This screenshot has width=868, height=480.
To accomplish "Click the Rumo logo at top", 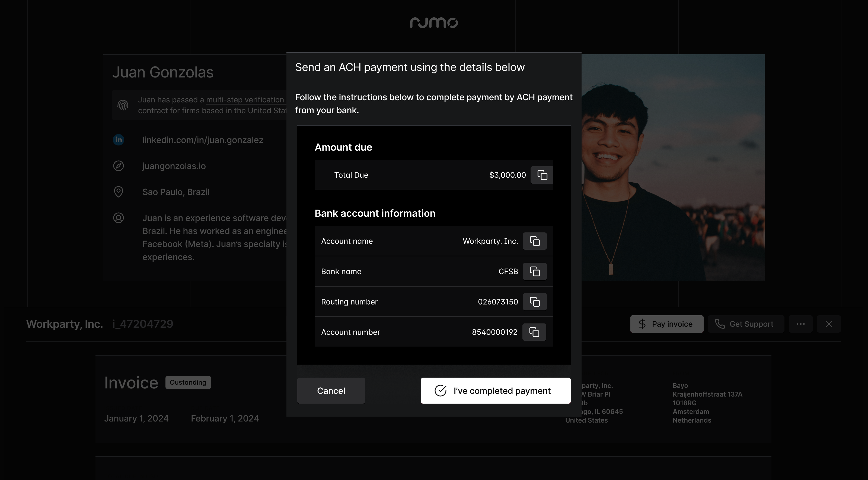I will click(x=434, y=22).
